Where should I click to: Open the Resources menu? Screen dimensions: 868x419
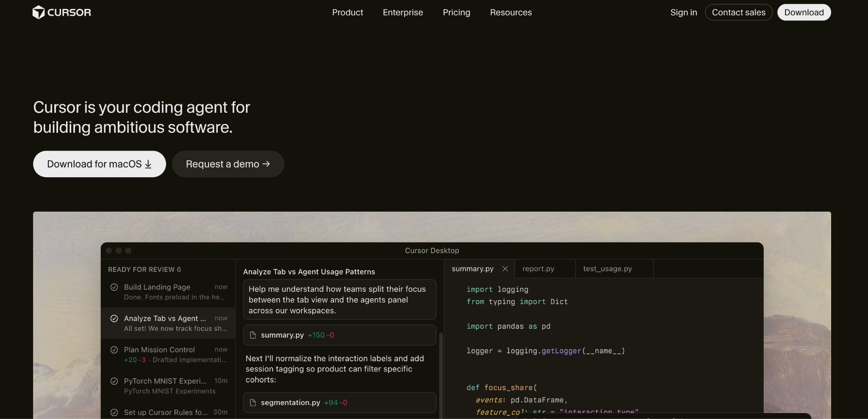pyautogui.click(x=511, y=12)
